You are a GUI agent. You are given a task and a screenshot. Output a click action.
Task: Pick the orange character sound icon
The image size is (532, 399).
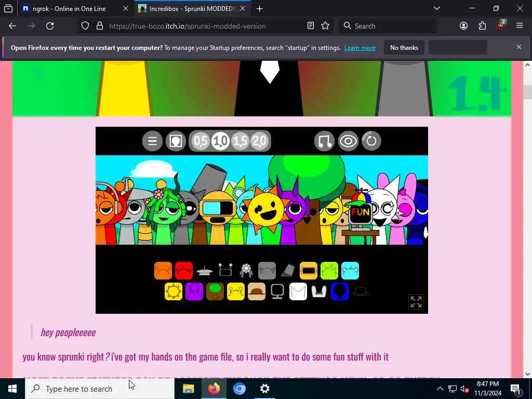pos(163,271)
